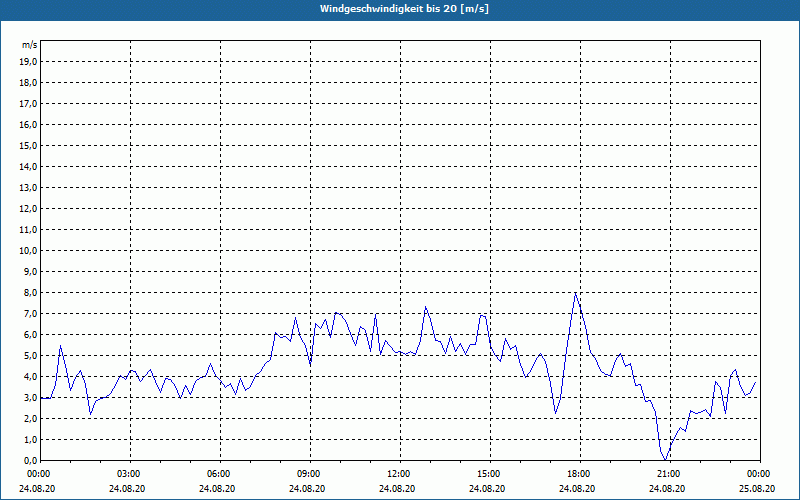Click the 10,0 y-axis label
This screenshot has width=800, height=500.
tap(29, 251)
